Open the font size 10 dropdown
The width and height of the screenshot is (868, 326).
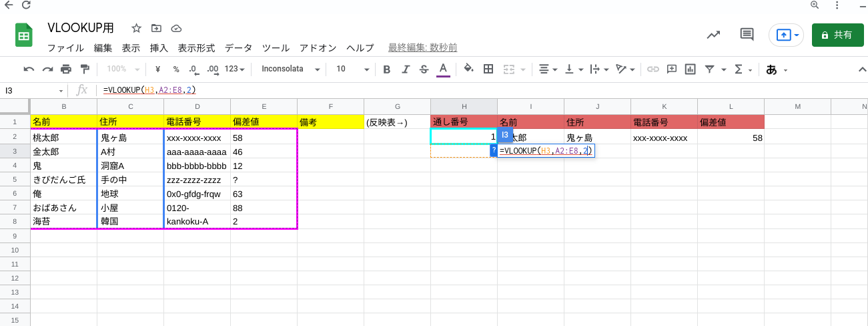pyautogui.click(x=352, y=69)
